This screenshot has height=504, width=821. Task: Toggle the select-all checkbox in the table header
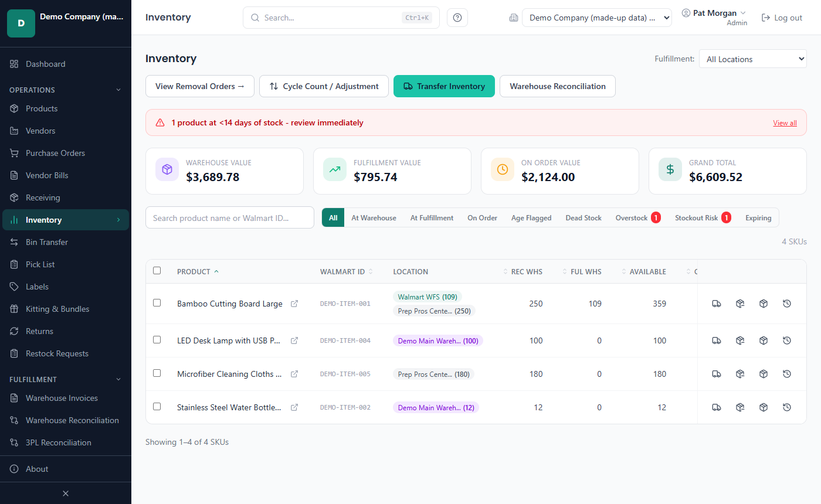[x=157, y=271]
